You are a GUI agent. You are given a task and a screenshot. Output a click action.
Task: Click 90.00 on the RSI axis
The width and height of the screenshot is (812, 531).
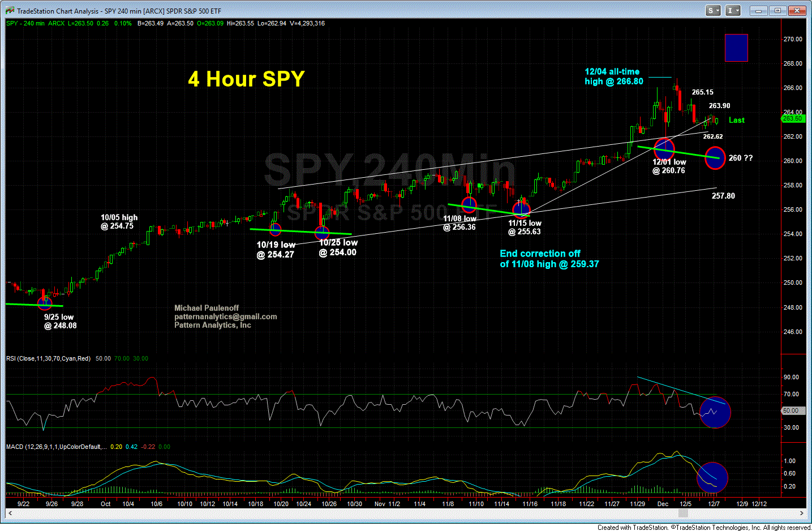click(x=792, y=377)
